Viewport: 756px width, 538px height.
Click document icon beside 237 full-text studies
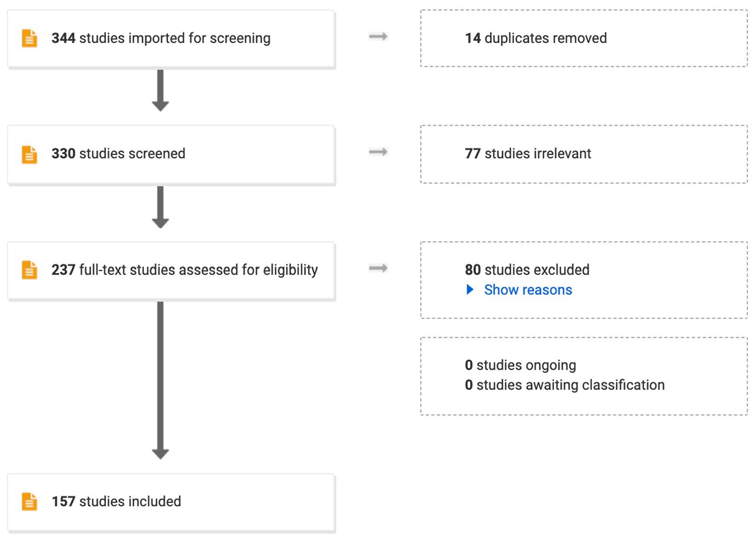[x=30, y=270]
